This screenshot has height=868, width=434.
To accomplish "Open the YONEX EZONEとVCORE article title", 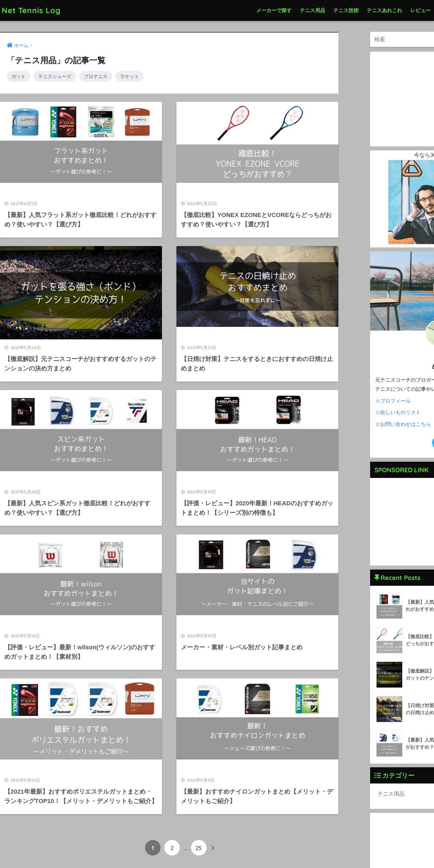I will (x=256, y=220).
